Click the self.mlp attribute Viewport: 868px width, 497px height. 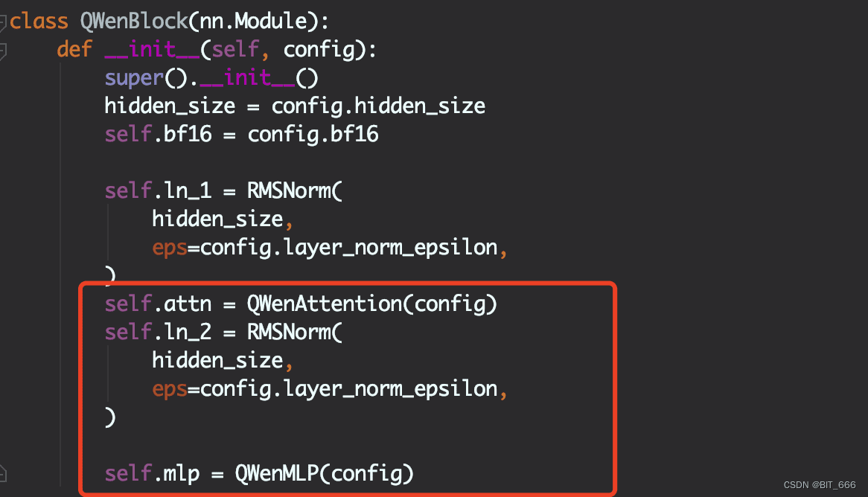click(x=152, y=474)
